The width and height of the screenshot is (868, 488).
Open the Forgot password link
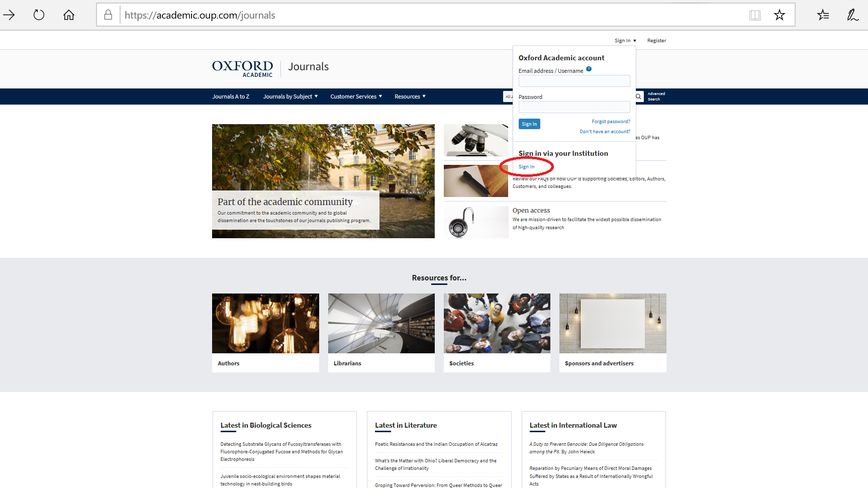pyautogui.click(x=611, y=122)
